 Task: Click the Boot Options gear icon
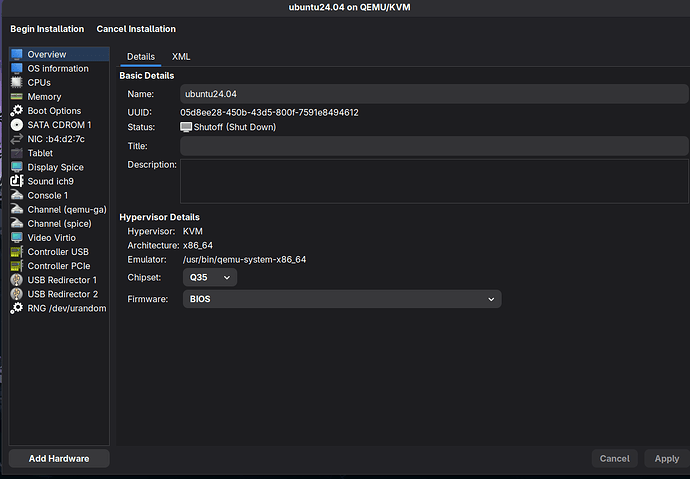click(x=17, y=110)
